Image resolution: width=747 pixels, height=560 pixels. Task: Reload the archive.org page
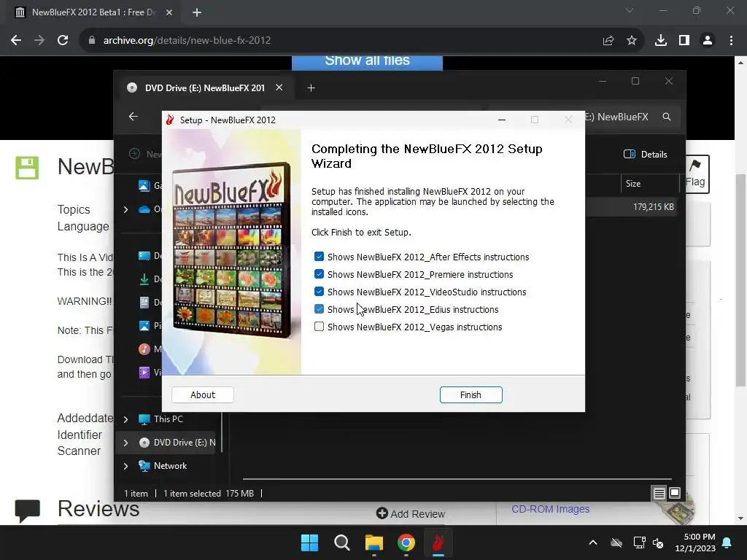click(x=63, y=41)
